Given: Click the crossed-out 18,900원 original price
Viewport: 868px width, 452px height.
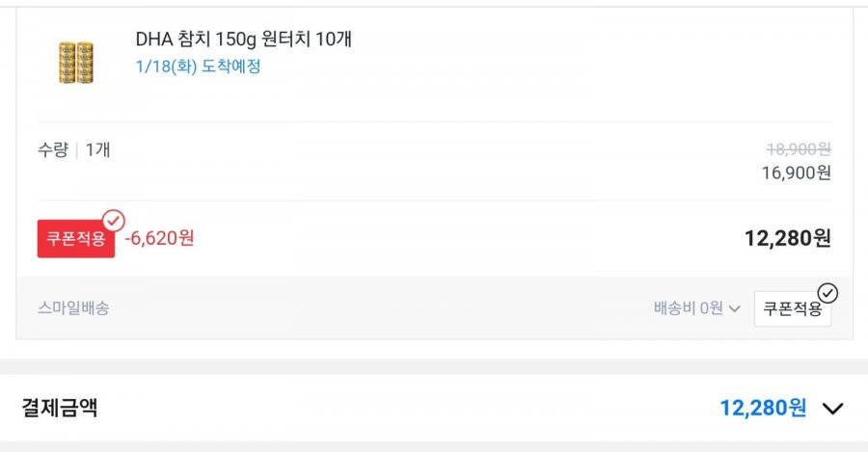Looking at the screenshot, I should [x=799, y=148].
